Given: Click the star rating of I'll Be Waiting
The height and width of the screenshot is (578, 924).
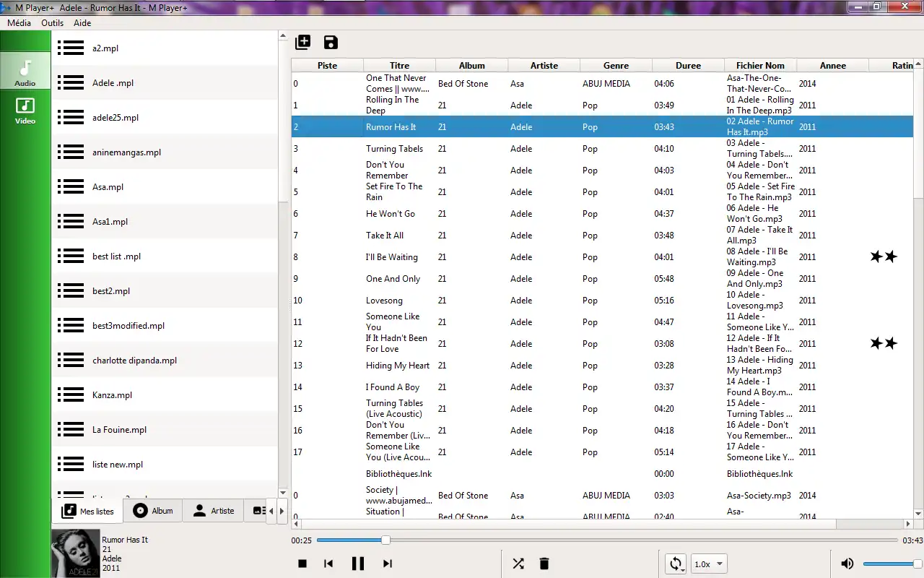Looking at the screenshot, I should click(x=884, y=256).
